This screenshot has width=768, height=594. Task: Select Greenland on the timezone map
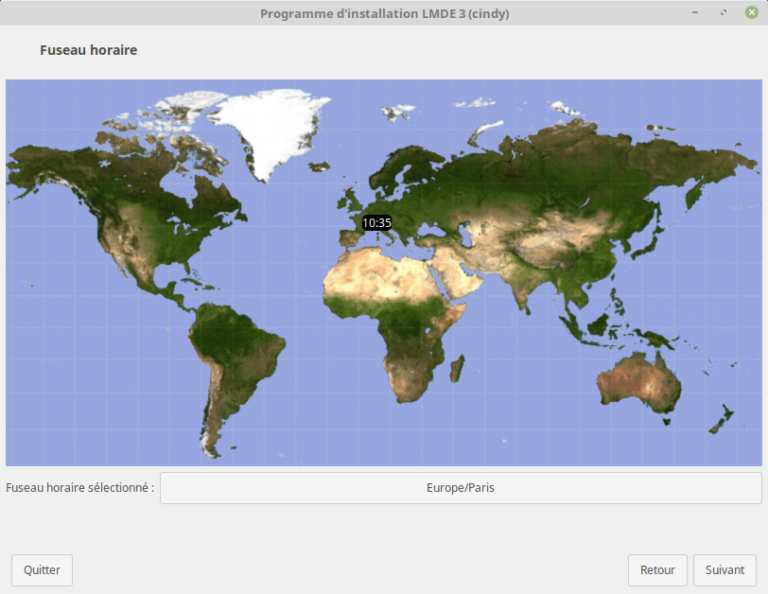[x=270, y=130]
